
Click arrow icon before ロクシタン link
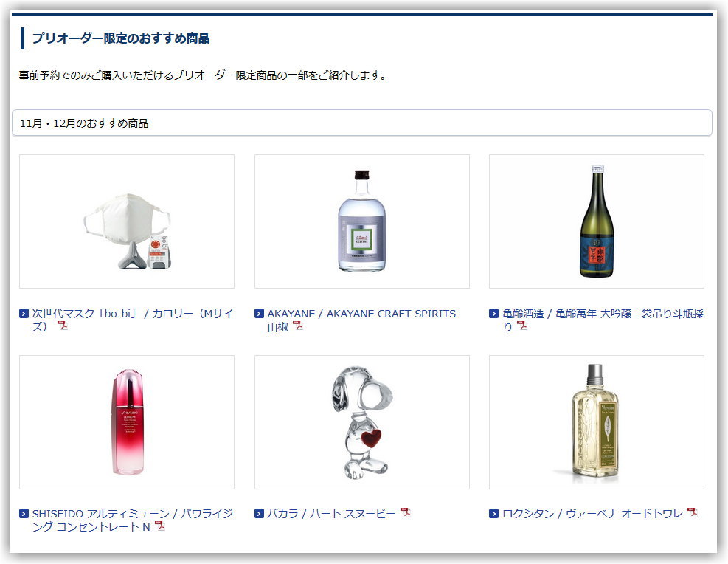click(x=494, y=513)
